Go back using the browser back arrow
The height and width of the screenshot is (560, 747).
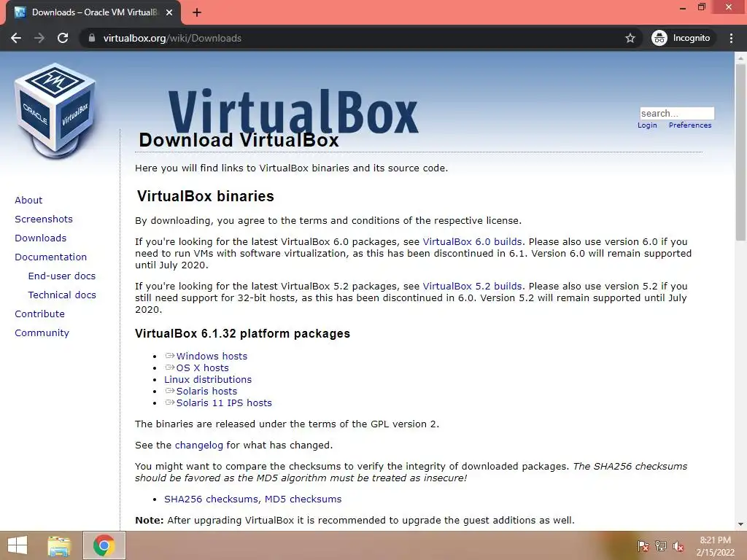(x=16, y=38)
